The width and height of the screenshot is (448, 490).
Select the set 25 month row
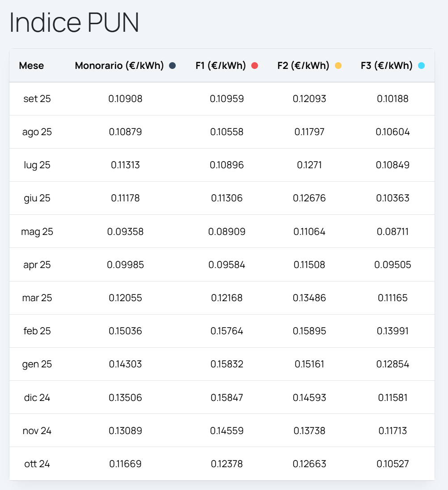pos(37,99)
